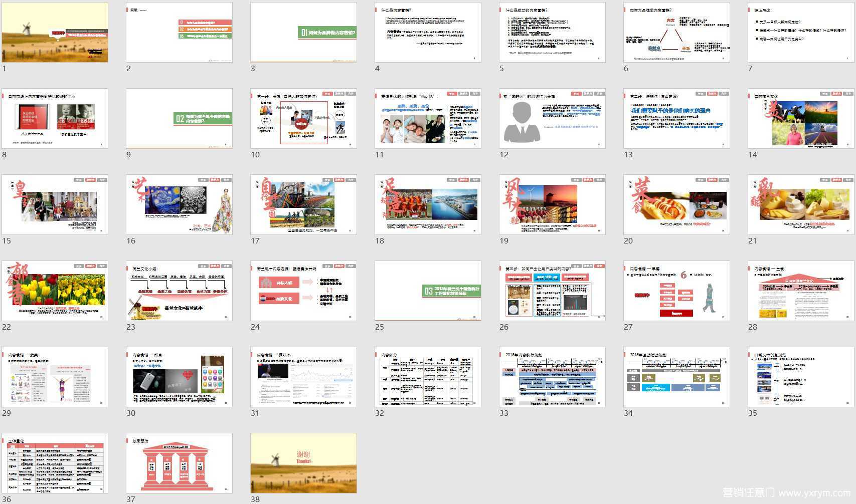The image size is (856, 504).
Task: Select slide 20 with the hot dog image
Action: [676, 205]
